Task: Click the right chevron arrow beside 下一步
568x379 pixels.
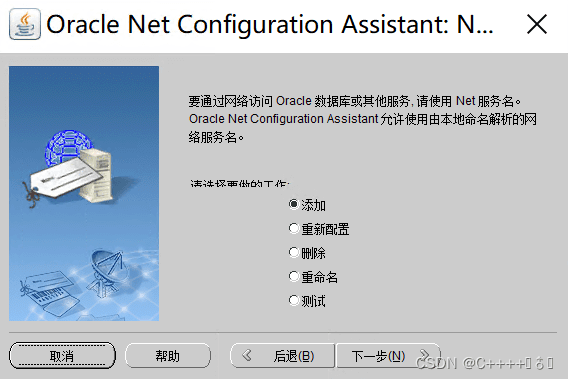Action: (424, 355)
